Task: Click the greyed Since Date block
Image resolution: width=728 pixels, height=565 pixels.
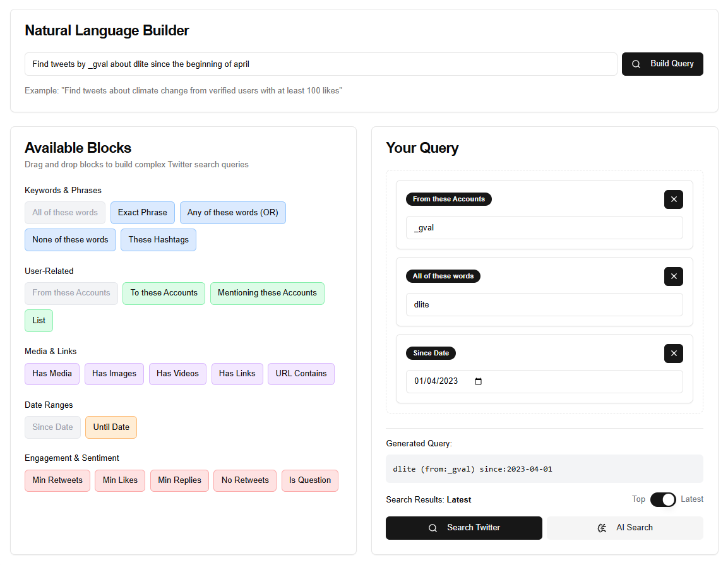Action: (52, 427)
